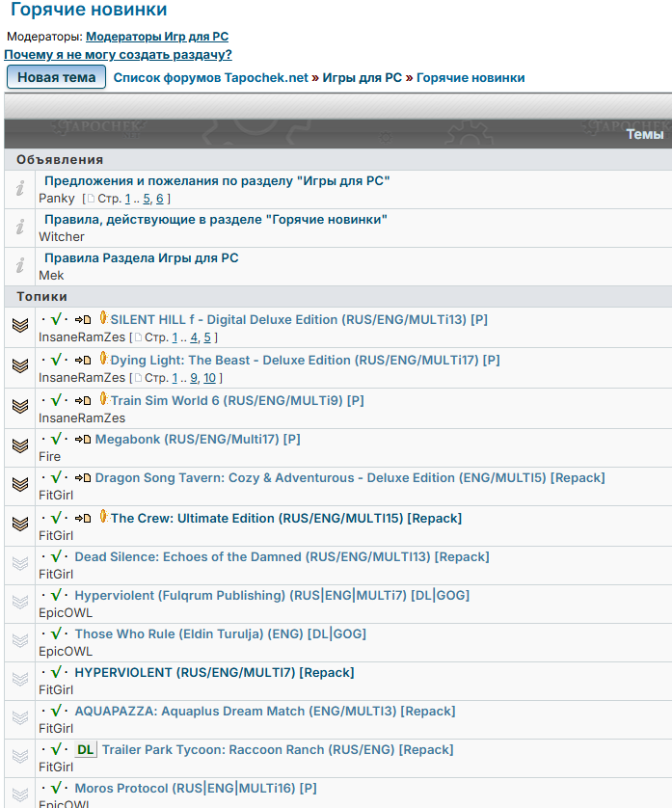Go to page 6 of Предложения topic
Screen dimensions: 672x808
coord(160,199)
